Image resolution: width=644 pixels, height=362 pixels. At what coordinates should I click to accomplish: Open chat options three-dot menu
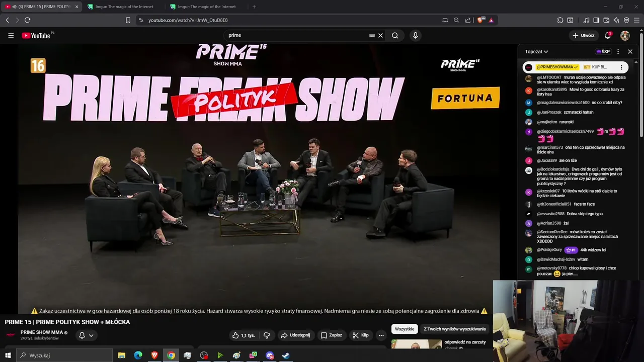pos(618,52)
